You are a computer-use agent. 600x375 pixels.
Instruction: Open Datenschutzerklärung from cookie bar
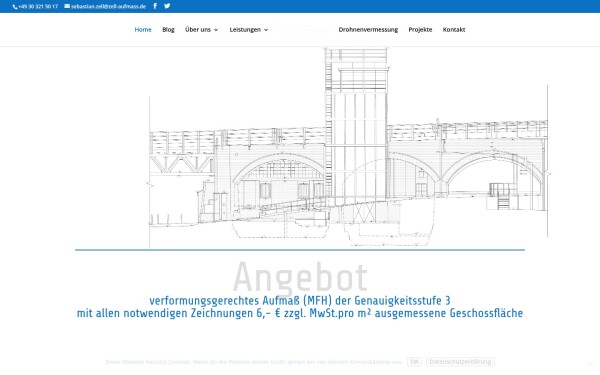(460, 362)
